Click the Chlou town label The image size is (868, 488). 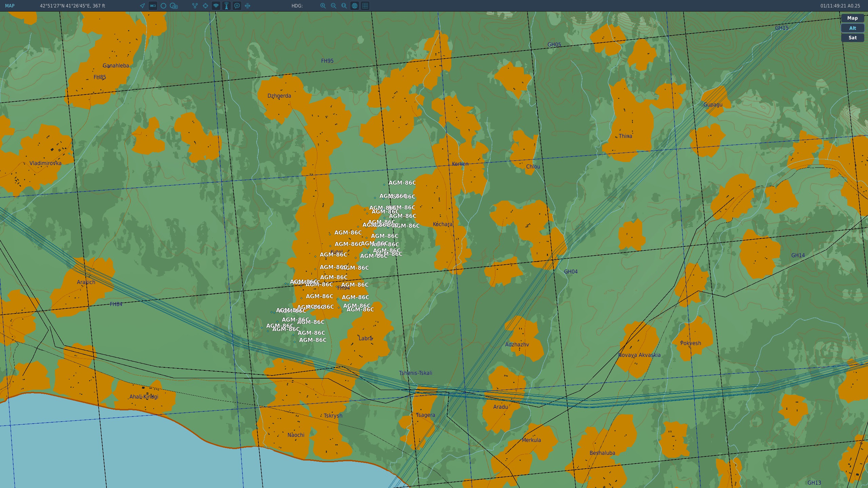(x=533, y=167)
